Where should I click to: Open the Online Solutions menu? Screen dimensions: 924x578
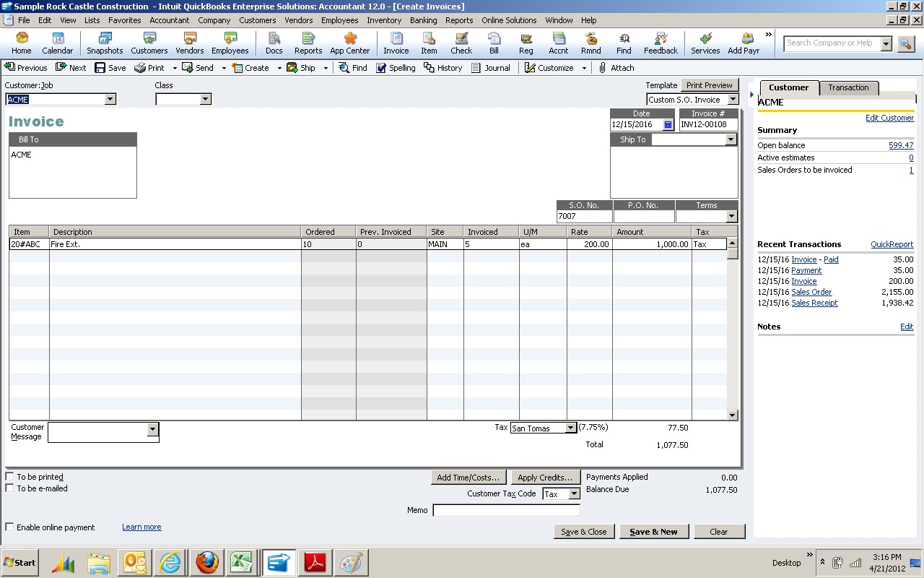click(509, 20)
